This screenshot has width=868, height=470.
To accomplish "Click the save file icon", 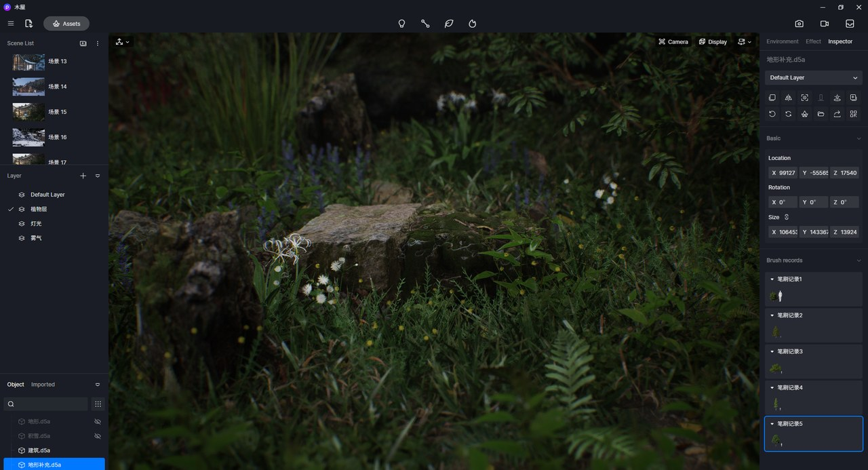I will 28,24.
